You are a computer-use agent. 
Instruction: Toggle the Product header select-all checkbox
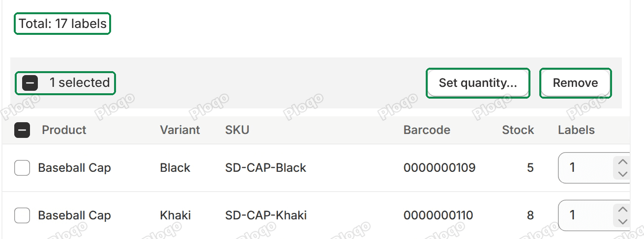pos(22,130)
